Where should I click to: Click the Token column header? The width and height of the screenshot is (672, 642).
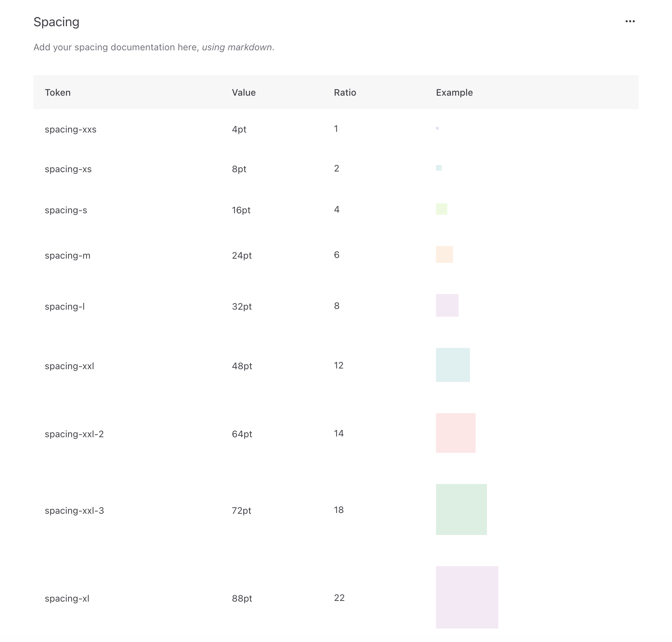click(x=57, y=92)
